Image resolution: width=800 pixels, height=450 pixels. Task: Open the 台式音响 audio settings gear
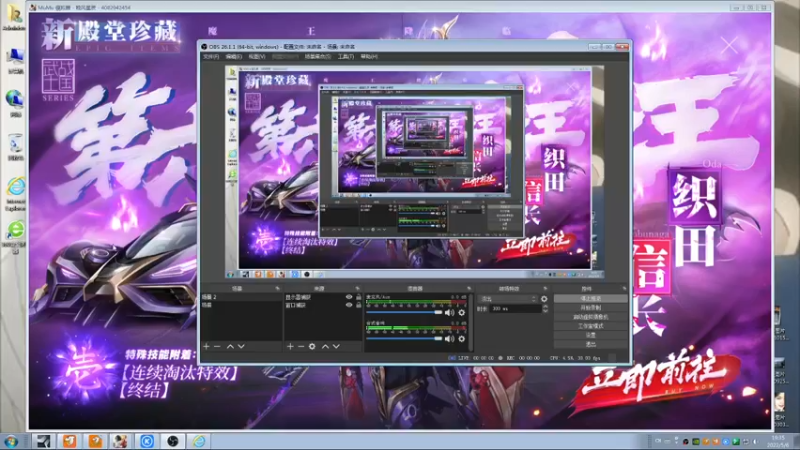point(461,338)
